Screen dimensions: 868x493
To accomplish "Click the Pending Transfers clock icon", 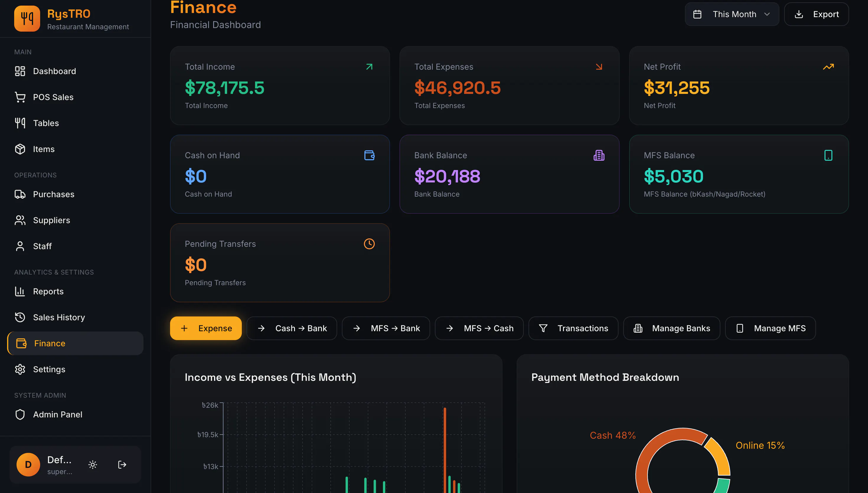I will (369, 244).
